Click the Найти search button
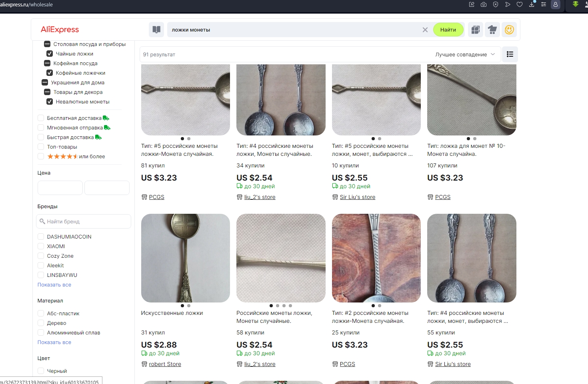Screen dimensions: 588x384 (x=448, y=30)
